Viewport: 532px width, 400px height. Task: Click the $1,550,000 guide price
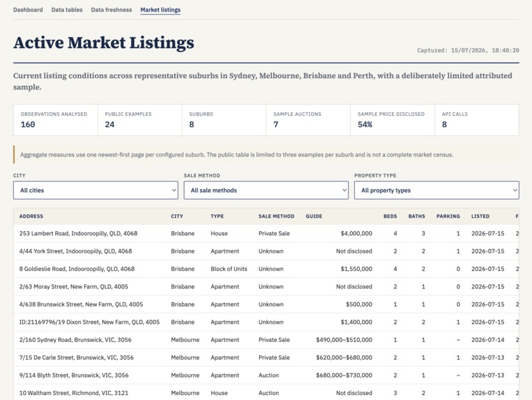pos(356,269)
